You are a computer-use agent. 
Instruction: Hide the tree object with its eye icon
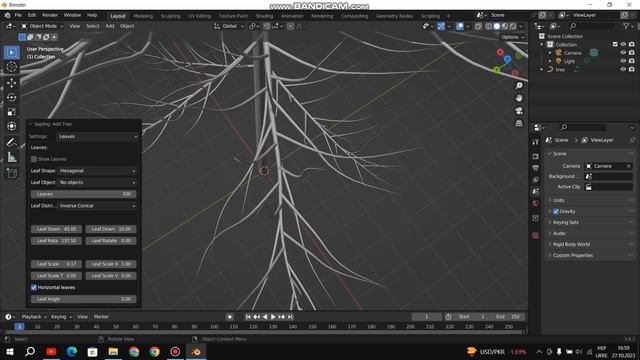pyautogui.click(x=623, y=69)
